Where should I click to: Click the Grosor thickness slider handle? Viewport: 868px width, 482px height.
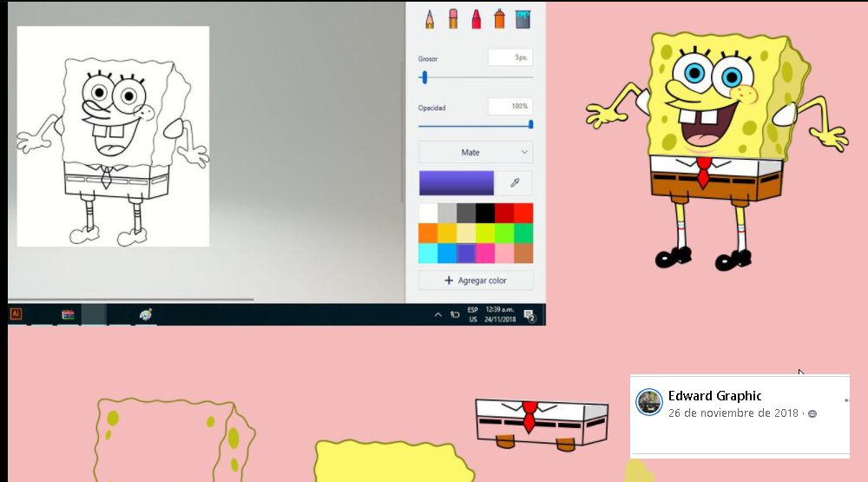[424, 77]
